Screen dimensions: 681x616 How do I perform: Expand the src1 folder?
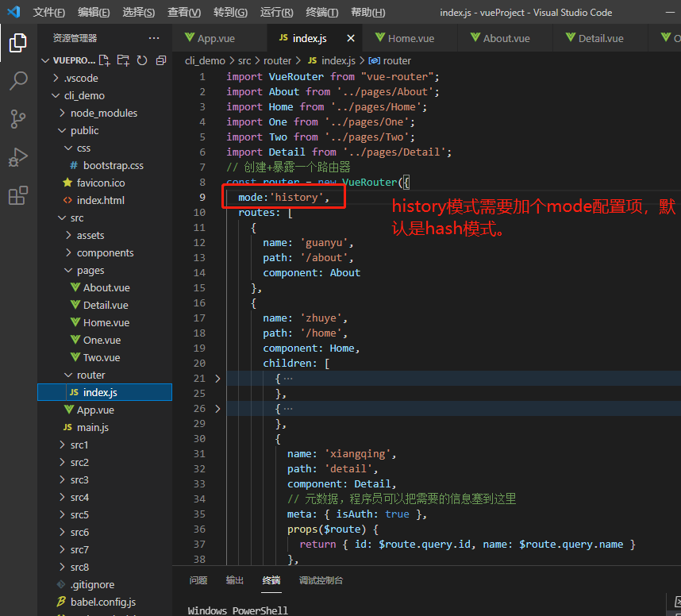pyautogui.click(x=105, y=445)
